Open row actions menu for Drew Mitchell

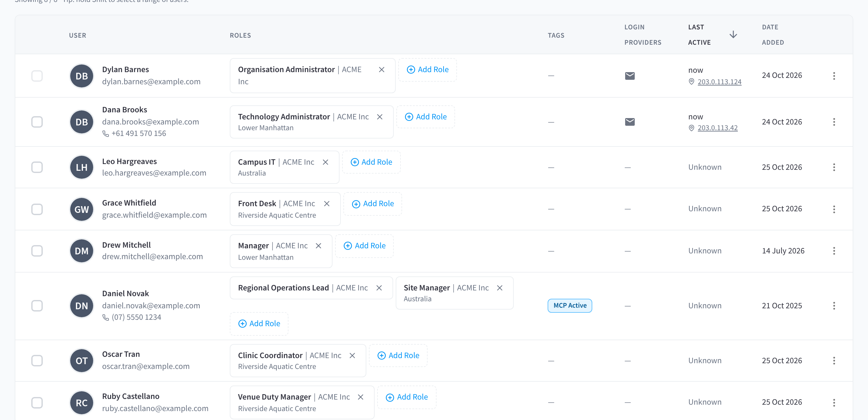(x=834, y=251)
